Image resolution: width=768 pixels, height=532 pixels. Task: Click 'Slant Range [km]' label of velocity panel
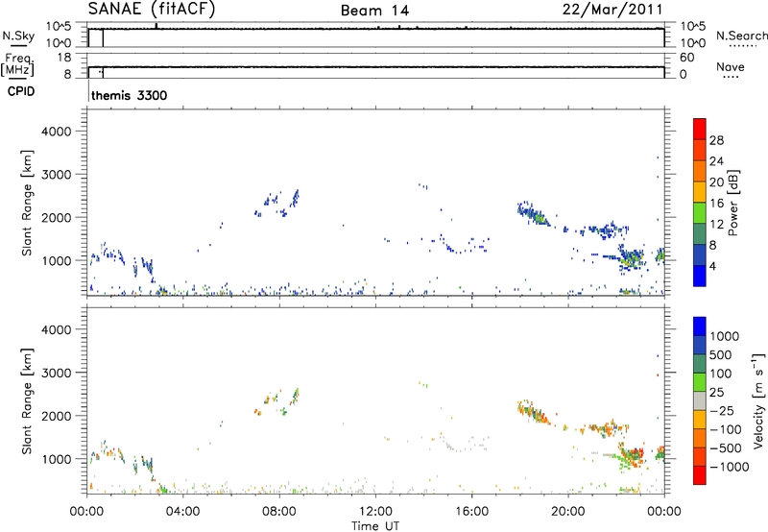tap(27, 400)
